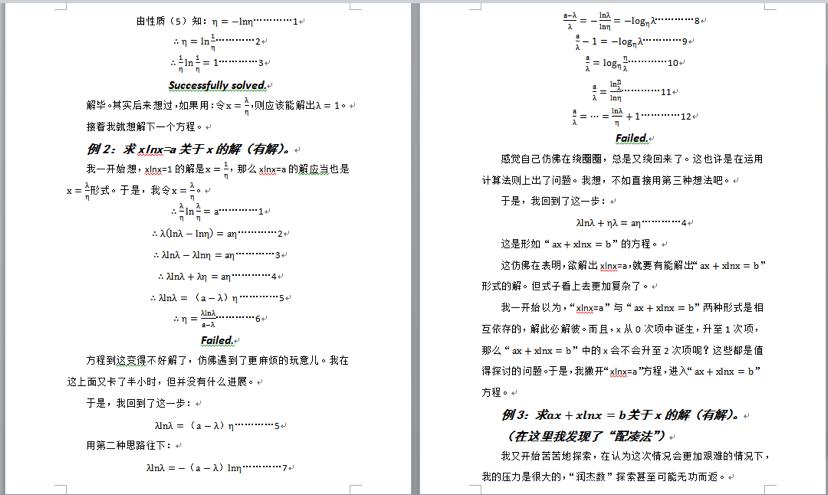Click the 'Failed.' text on left page
The width and height of the screenshot is (828, 495).
pos(217,340)
